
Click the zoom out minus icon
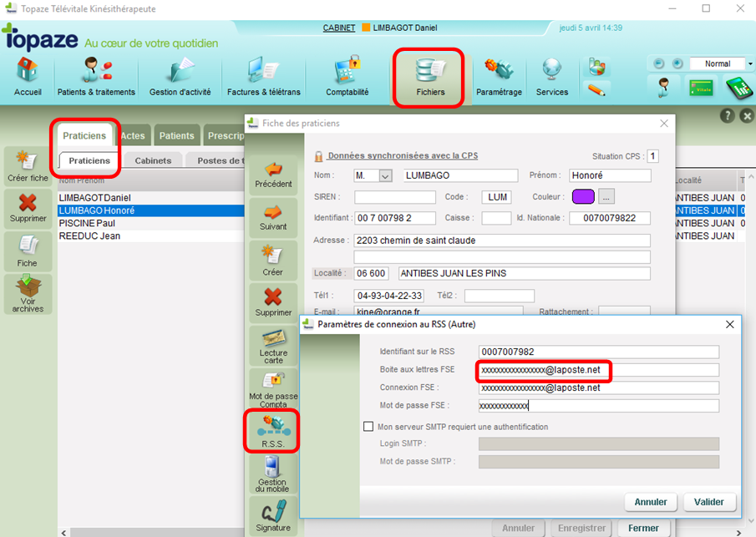pos(658,63)
